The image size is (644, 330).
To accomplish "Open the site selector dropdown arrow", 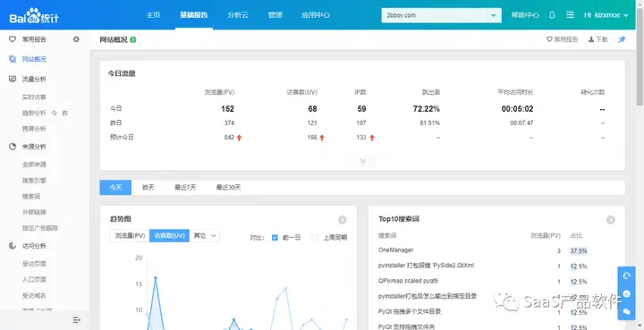I will pyautogui.click(x=493, y=15).
